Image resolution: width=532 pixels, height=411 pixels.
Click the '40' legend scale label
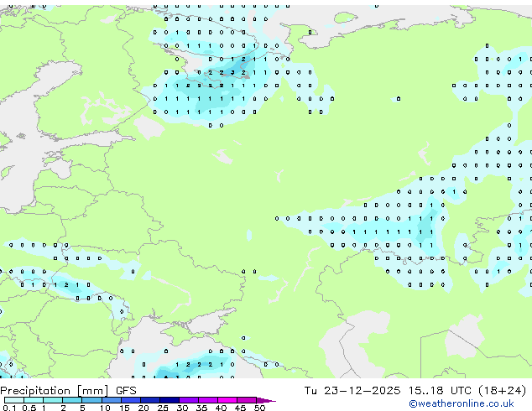(x=221, y=408)
